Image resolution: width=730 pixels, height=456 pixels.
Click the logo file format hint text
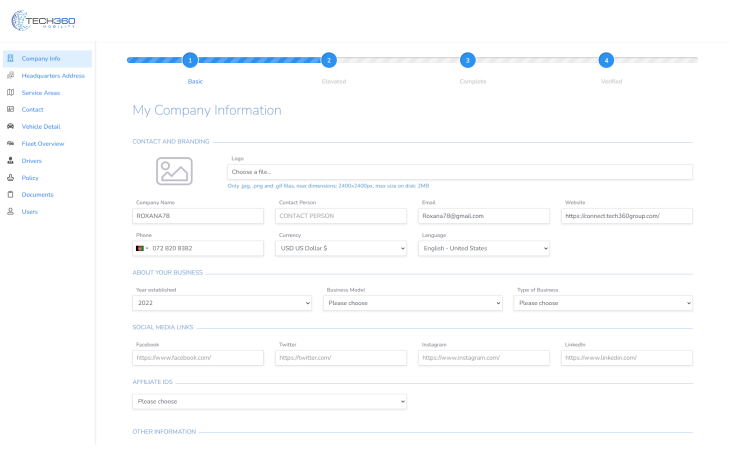pos(328,186)
